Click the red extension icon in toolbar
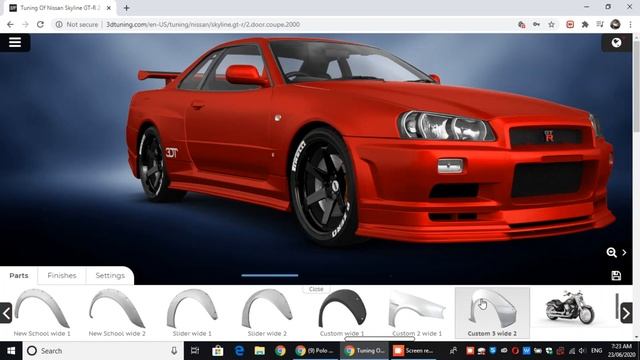This screenshot has height=360, width=640. (570, 24)
